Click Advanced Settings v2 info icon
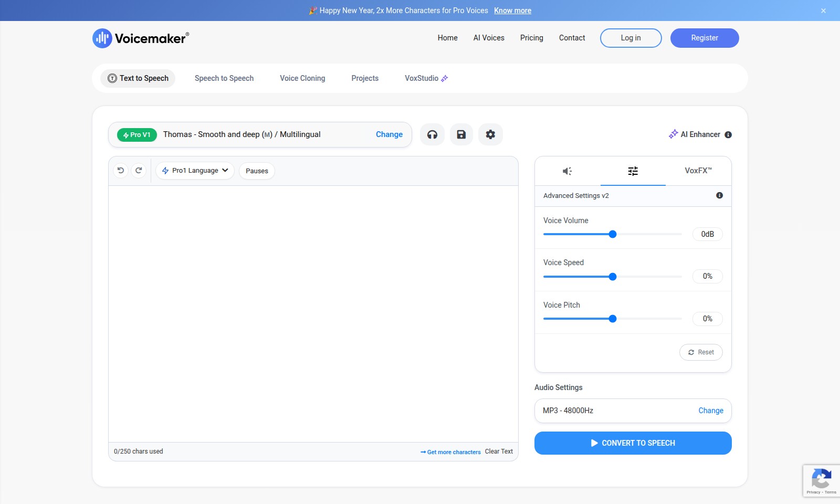The width and height of the screenshot is (840, 504). [x=719, y=195]
